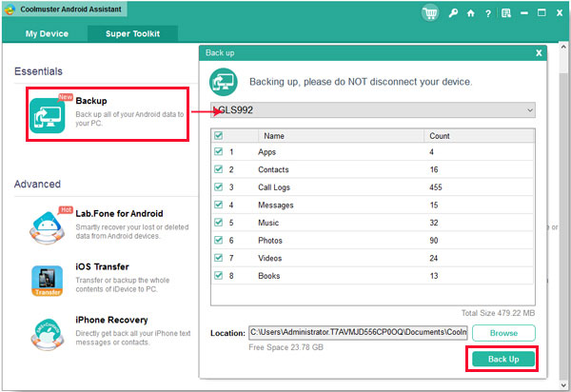
Task: Click the Coolmuster app logo icon
Action: [10, 10]
